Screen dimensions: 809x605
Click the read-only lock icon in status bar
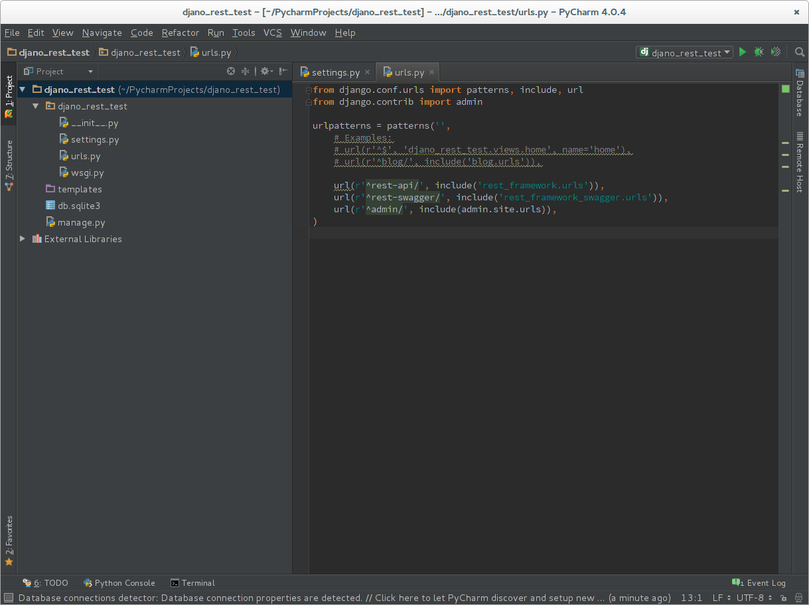783,598
